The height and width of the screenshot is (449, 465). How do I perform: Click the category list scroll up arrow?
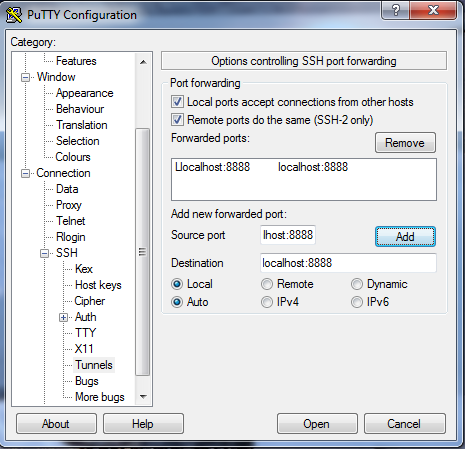click(x=143, y=62)
